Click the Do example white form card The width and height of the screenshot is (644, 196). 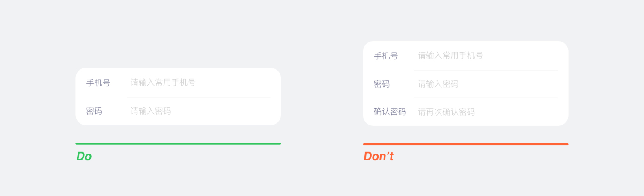tap(178, 97)
